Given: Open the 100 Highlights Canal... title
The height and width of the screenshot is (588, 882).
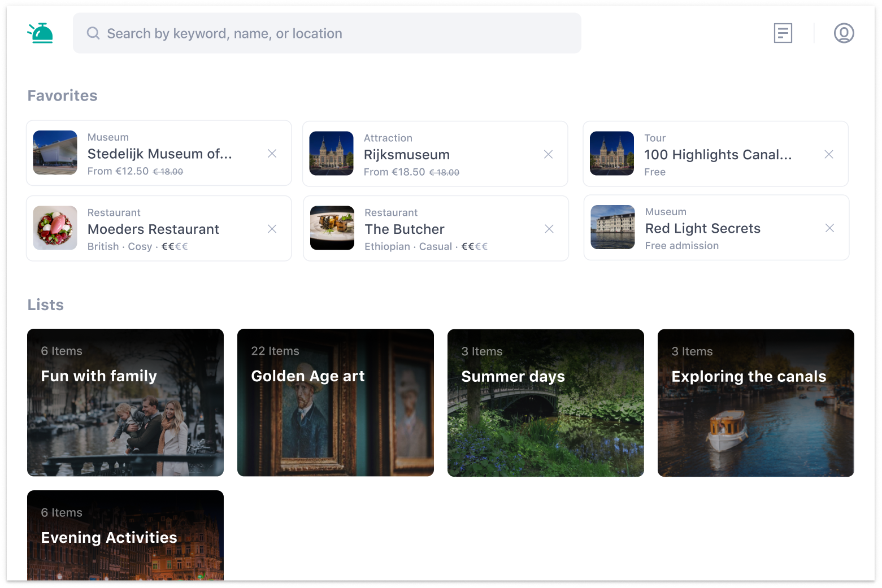Looking at the screenshot, I should point(718,155).
